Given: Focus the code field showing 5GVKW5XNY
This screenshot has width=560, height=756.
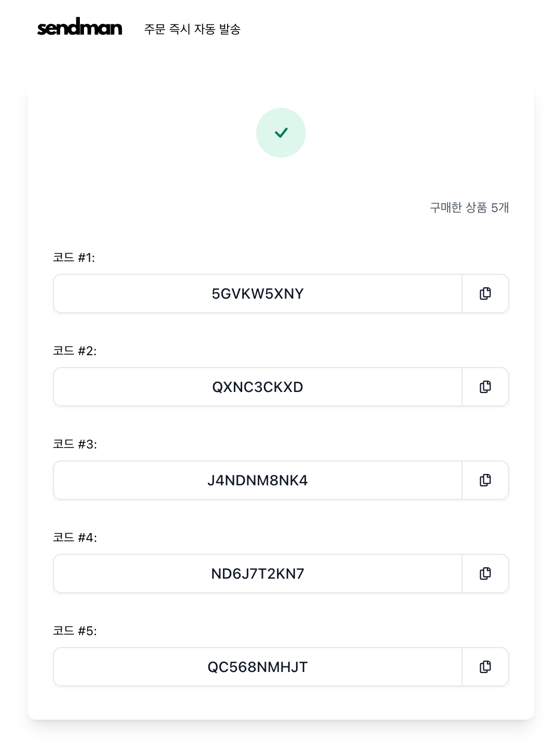Looking at the screenshot, I should [x=258, y=293].
